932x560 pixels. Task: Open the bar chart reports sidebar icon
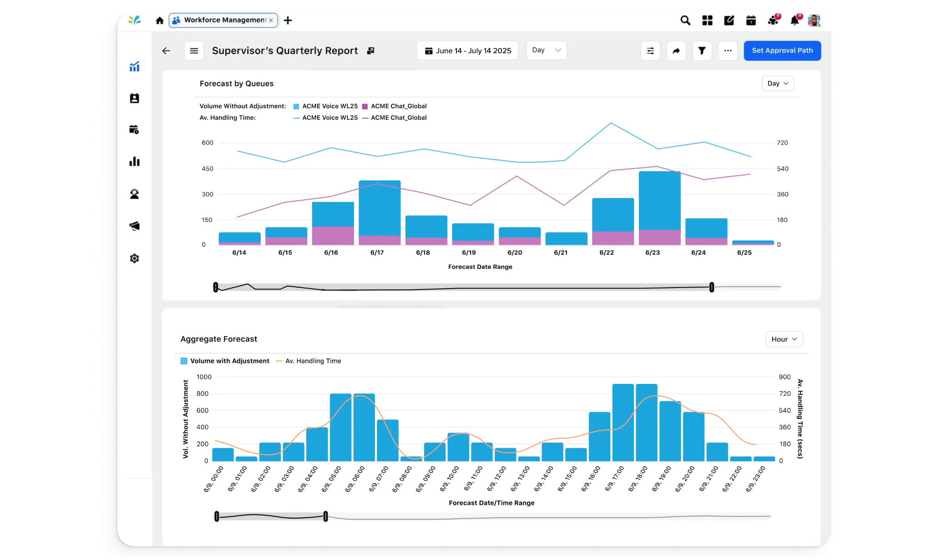[x=134, y=161]
